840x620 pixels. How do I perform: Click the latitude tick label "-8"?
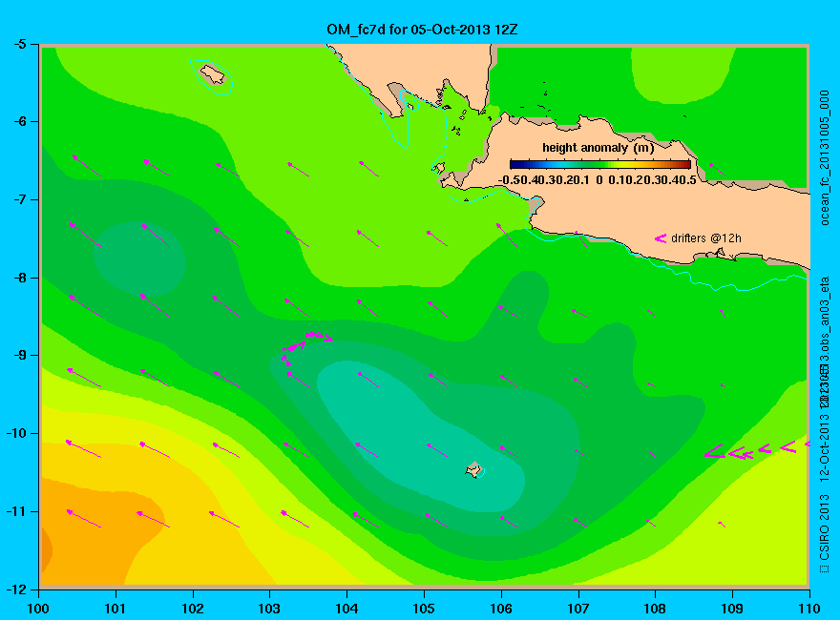point(19,278)
